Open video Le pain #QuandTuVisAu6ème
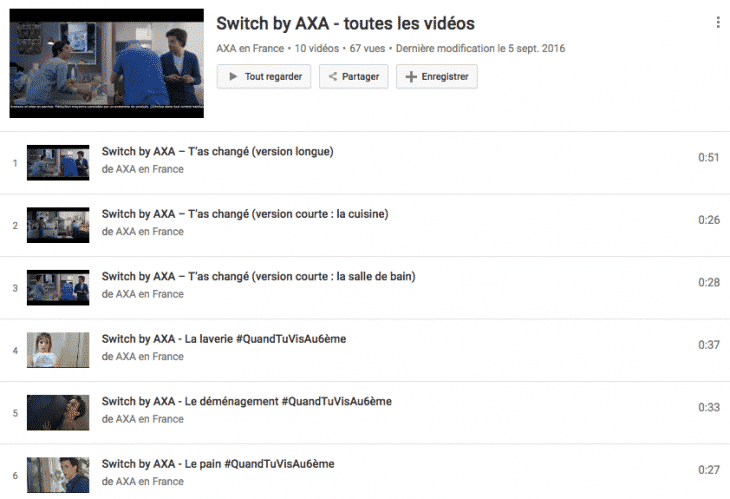Viewport: 730px width, 499px height. point(218,464)
